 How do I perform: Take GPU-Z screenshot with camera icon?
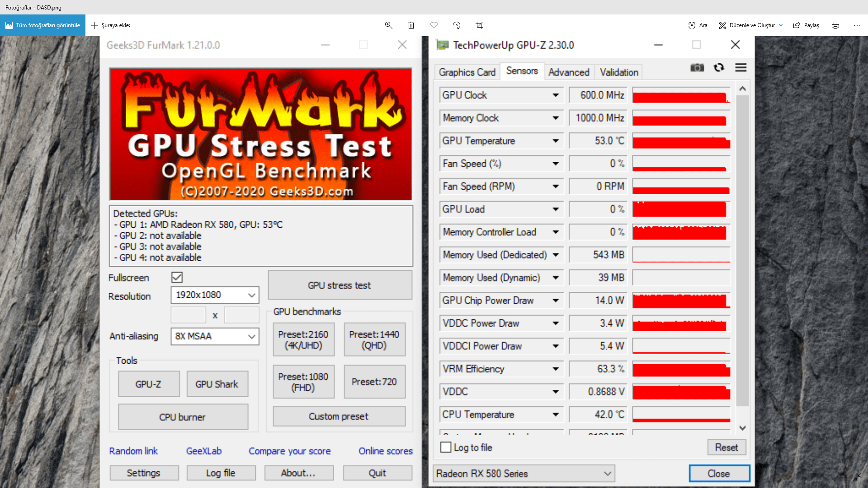pos(697,68)
